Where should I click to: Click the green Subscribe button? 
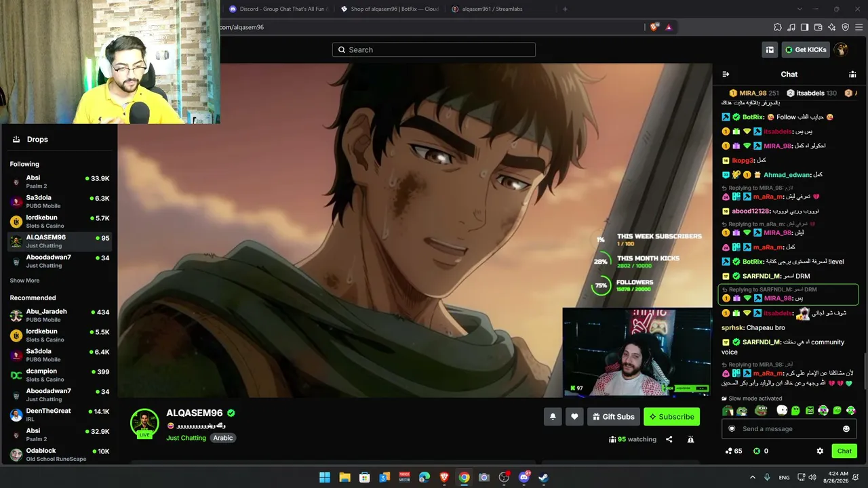tap(671, 417)
